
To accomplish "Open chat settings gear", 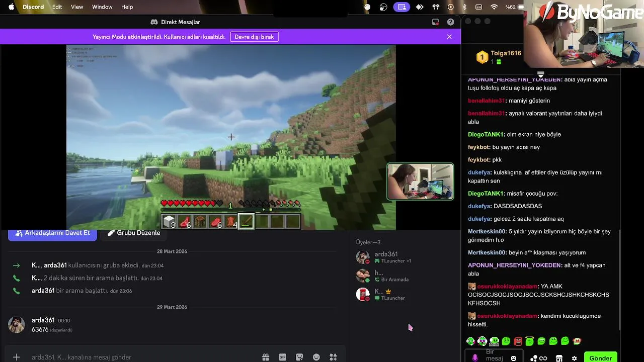I will point(574,358).
